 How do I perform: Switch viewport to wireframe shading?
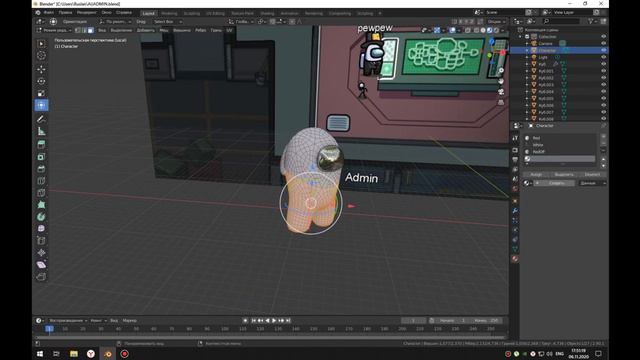click(476, 30)
